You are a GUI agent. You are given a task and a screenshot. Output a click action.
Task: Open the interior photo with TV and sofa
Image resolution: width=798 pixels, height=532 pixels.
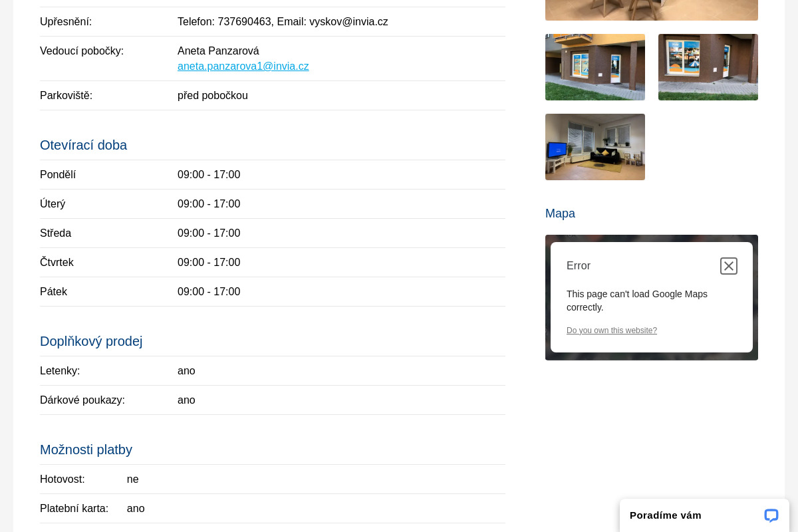point(595,147)
